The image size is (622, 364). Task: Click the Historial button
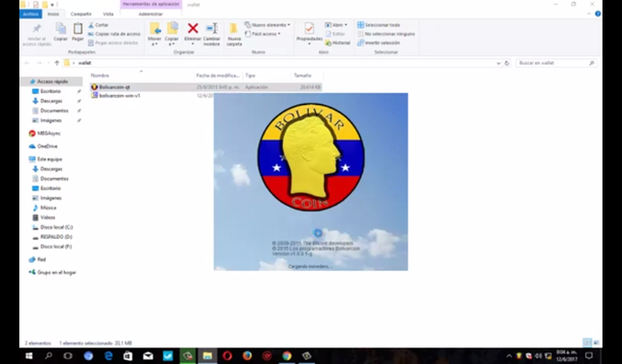click(x=337, y=43)
